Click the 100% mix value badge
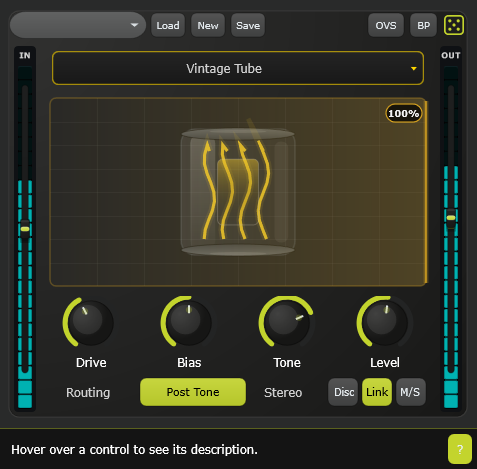Image resolution: width=477 pixels, height=469 pixels. 404,113
